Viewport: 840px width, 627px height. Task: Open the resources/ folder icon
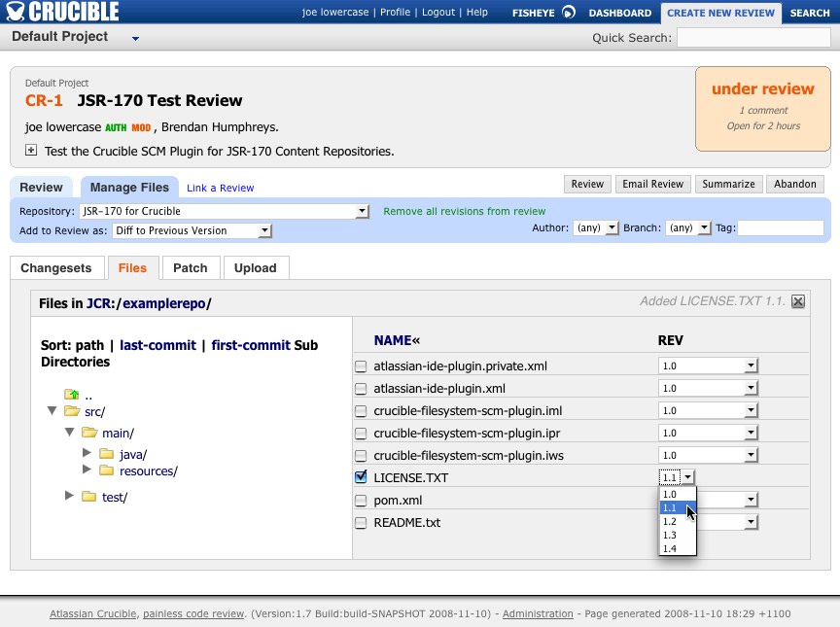click(107, 470)
